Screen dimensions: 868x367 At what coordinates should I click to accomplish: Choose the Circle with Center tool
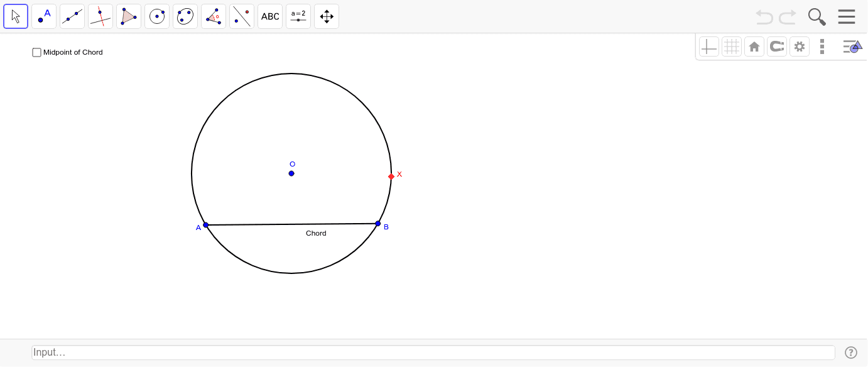pyautogui.click(x=156, y=16)
